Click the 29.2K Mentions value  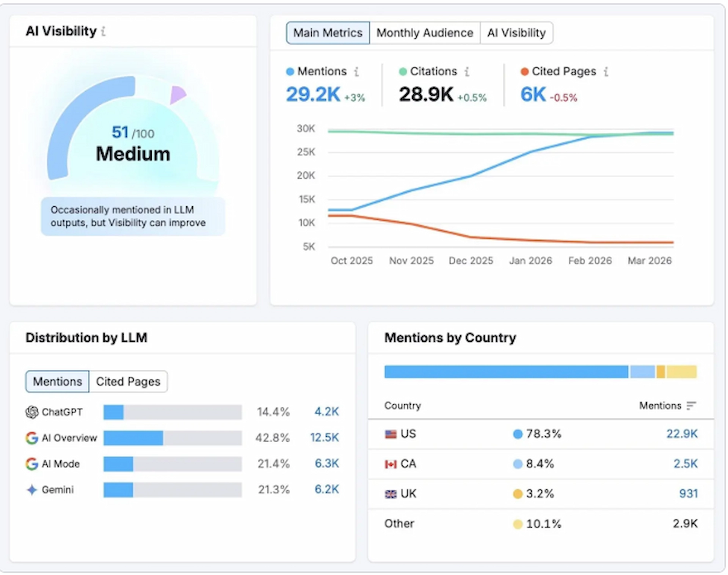click(313, 94)
